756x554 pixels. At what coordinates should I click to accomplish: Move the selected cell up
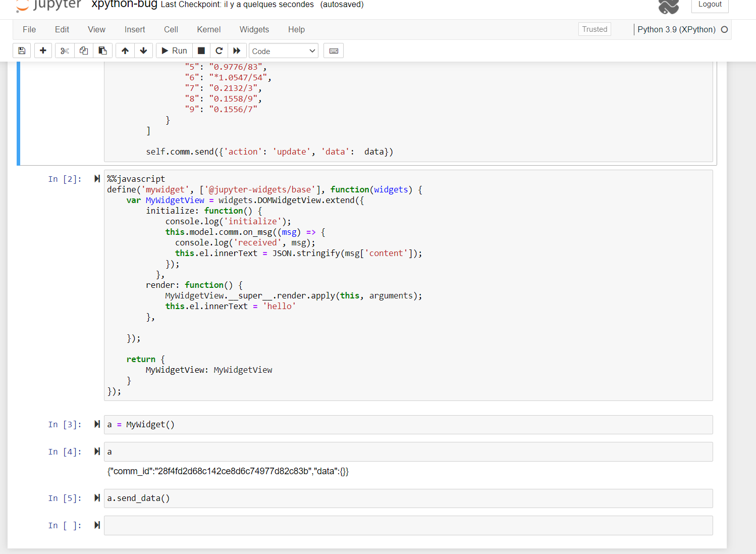coord(125,51)
